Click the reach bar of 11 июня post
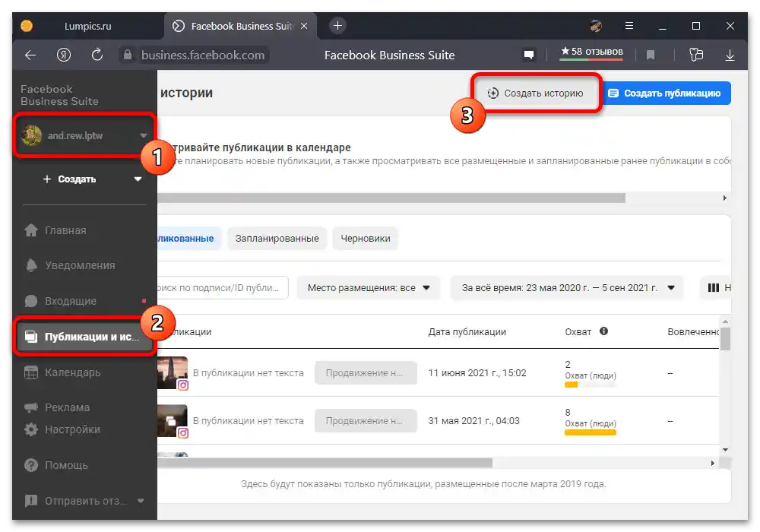The image size is (760, 532). coord(590,385)
